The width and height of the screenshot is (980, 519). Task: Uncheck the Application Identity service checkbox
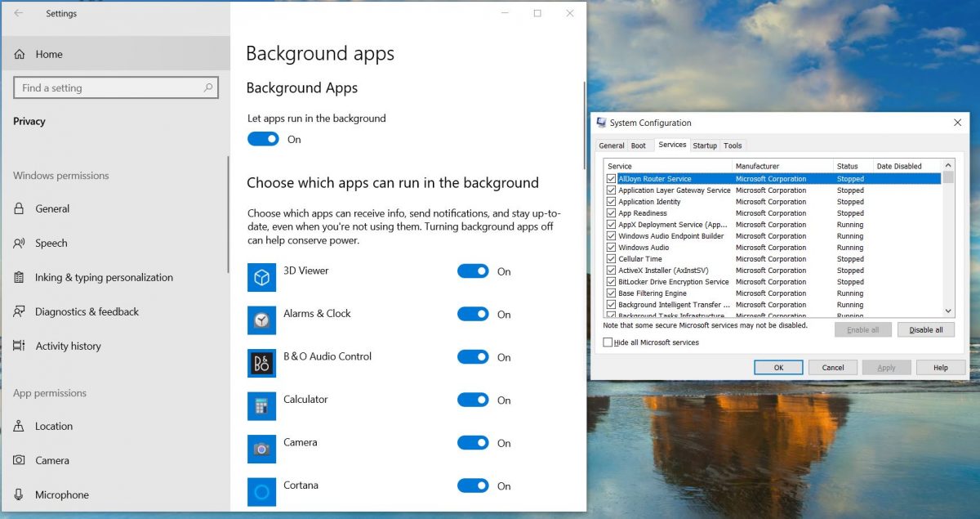tap(611, 202)
